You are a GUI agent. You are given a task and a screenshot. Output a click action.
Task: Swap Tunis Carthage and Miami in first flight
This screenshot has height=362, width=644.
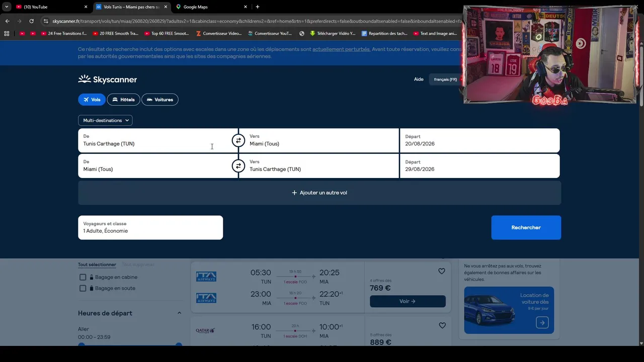coord(238,140)
